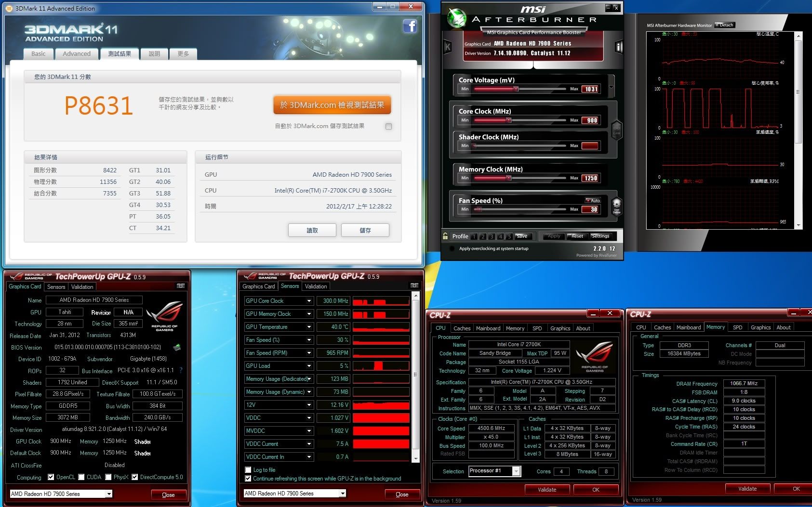Open MSI Afterburner information panel icon
This screenshot has width=812, height=507.
pyautogui.click(x=619, y=47)
